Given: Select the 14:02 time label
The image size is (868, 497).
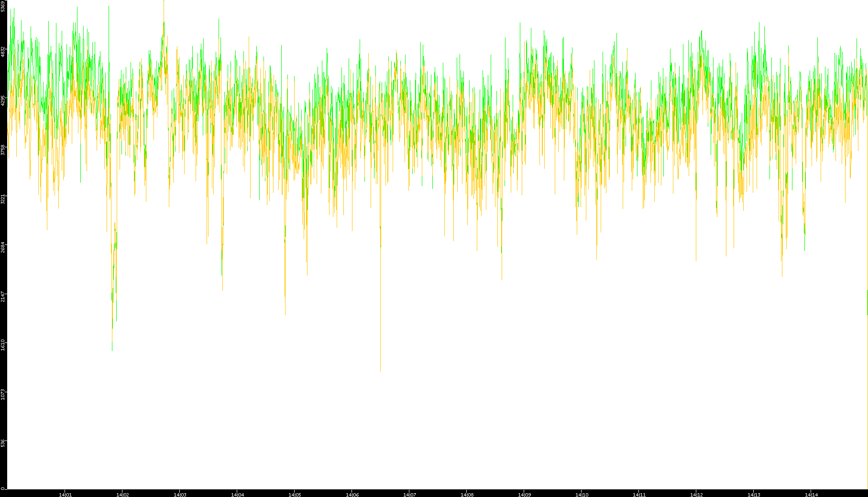Looking at the screenshot, I should tap(122, 495).
